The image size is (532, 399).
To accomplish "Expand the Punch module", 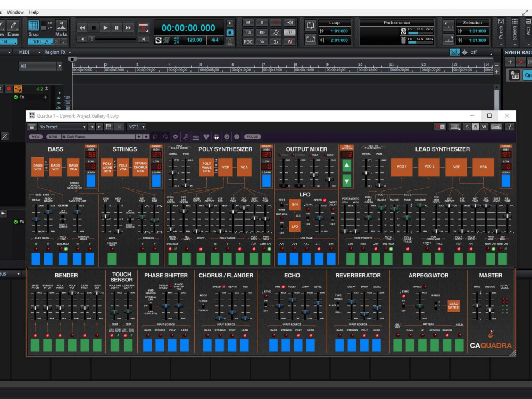I will [501, 32].
